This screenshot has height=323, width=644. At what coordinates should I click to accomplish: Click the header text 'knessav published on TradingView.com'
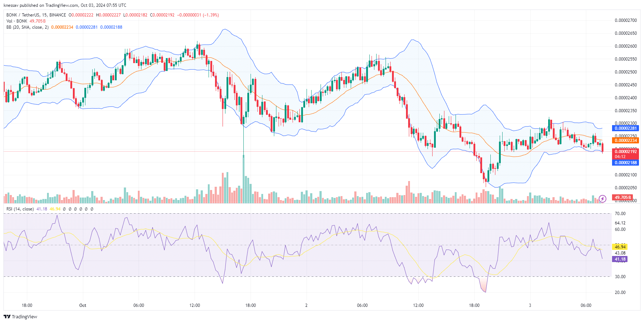click(41, 5)
